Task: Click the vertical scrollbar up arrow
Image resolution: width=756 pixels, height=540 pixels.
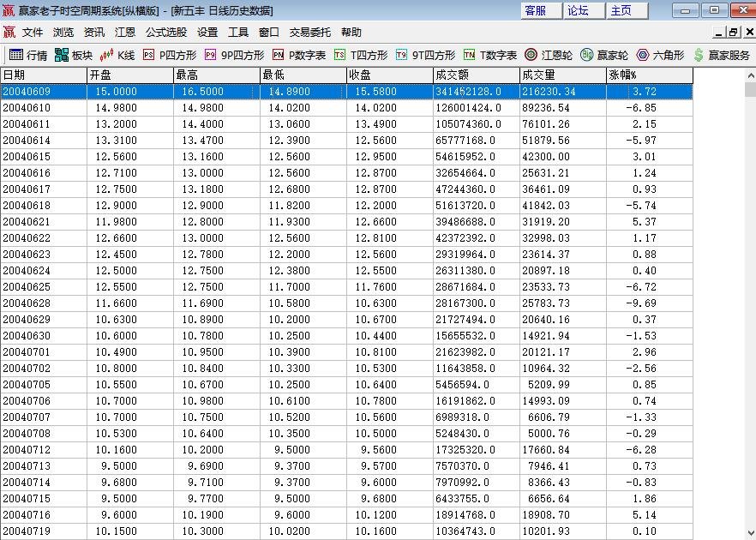Action: (751, 75)
